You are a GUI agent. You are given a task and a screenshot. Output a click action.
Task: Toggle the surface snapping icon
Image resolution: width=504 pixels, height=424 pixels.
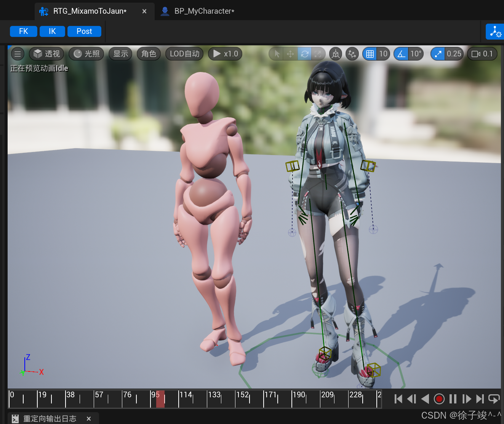(352, 54)
